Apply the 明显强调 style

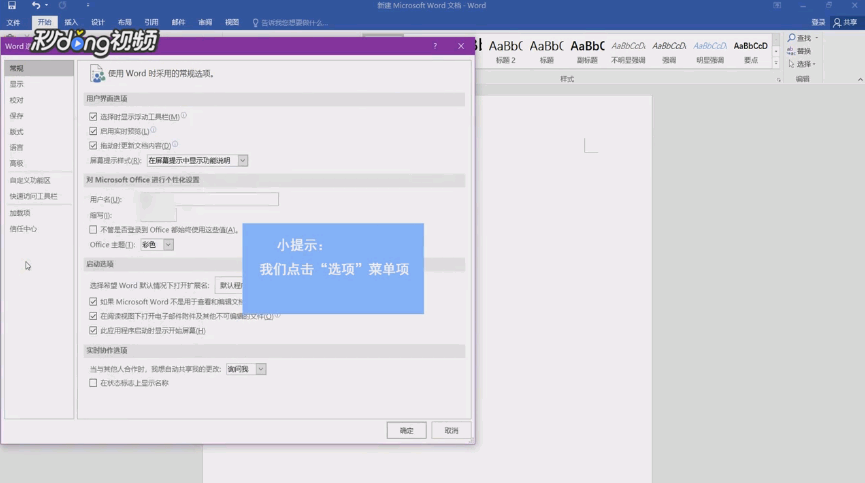[709, 52]
